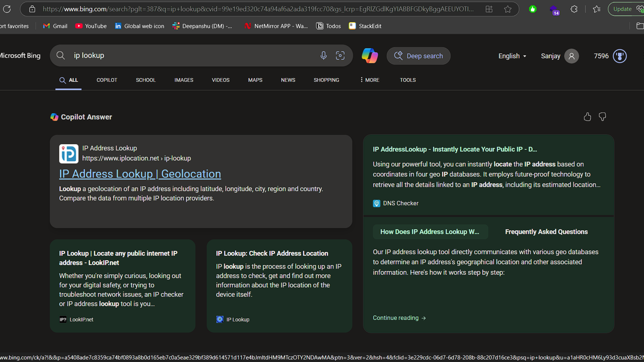Viewport: 644px width, 362px height.
Task: Open the site info lock icon
Action: [x=32, y=9]
